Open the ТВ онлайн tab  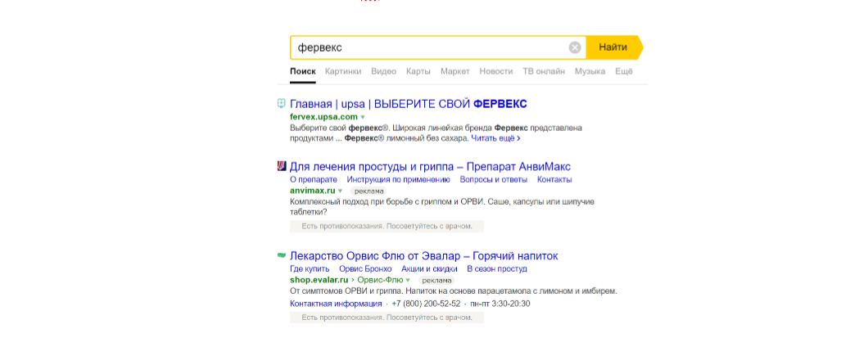(544, 71)
